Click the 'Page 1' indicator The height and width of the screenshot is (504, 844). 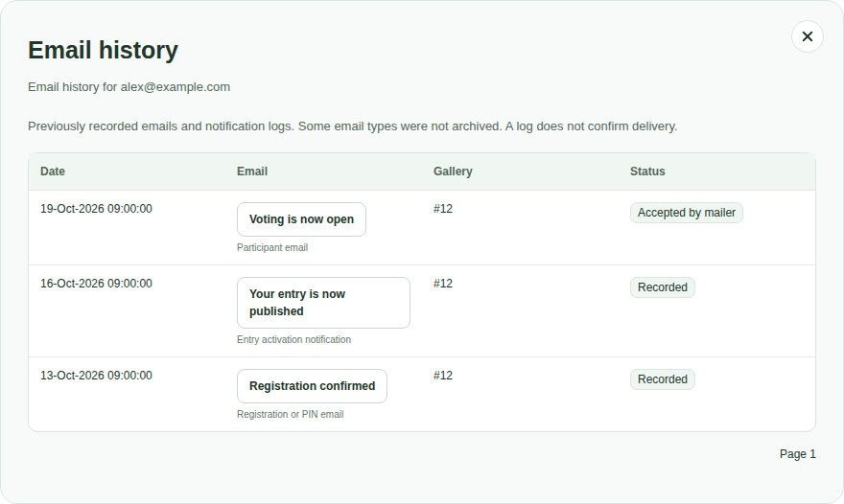[798, 454]
